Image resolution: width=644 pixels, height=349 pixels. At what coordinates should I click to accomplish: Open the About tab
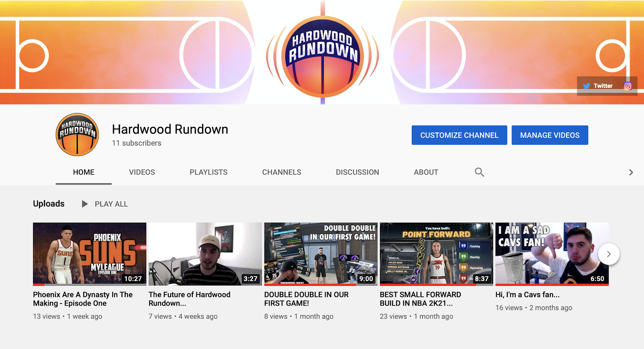(426, 172)
